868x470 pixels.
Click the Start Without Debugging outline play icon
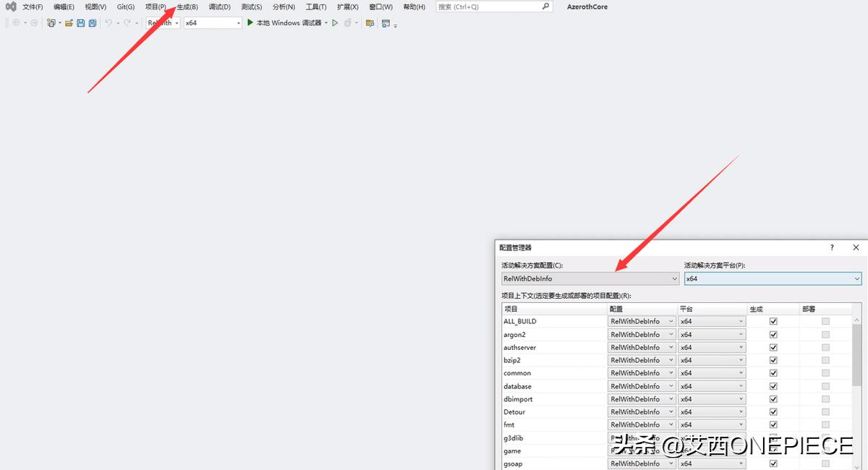click(334, 22)
